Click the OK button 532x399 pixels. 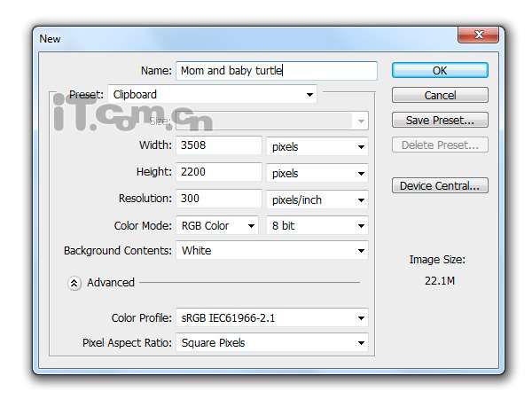tap(440, 70)
